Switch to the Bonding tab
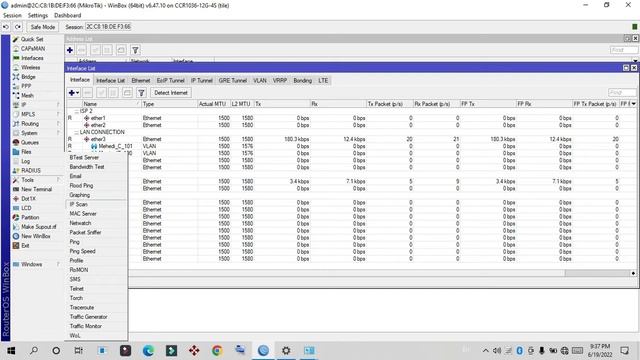The width and height of the screenshot is (640, 360). (x=302, y=80)
